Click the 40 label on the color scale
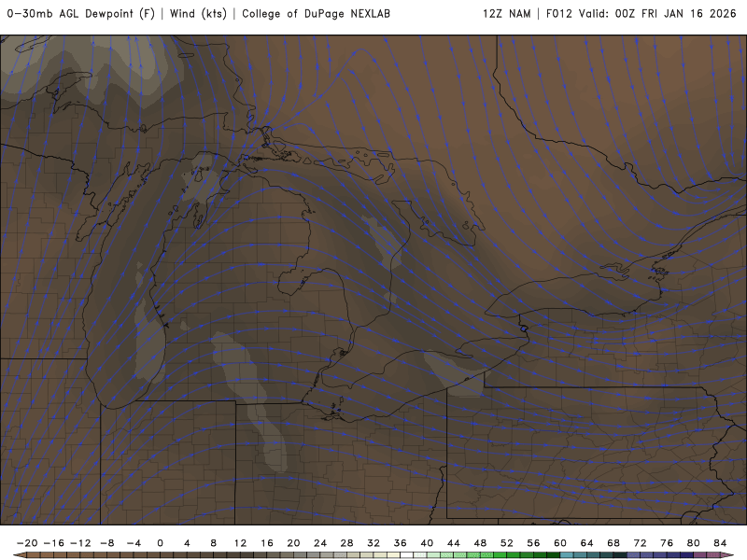The height and width of the screenshot is (560, 747). [x=427, y=543]
